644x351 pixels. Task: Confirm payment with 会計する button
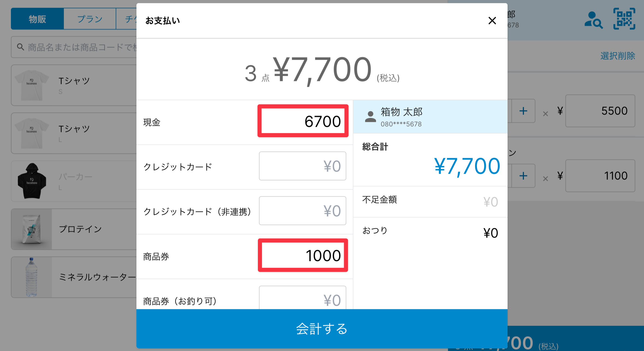322,329
